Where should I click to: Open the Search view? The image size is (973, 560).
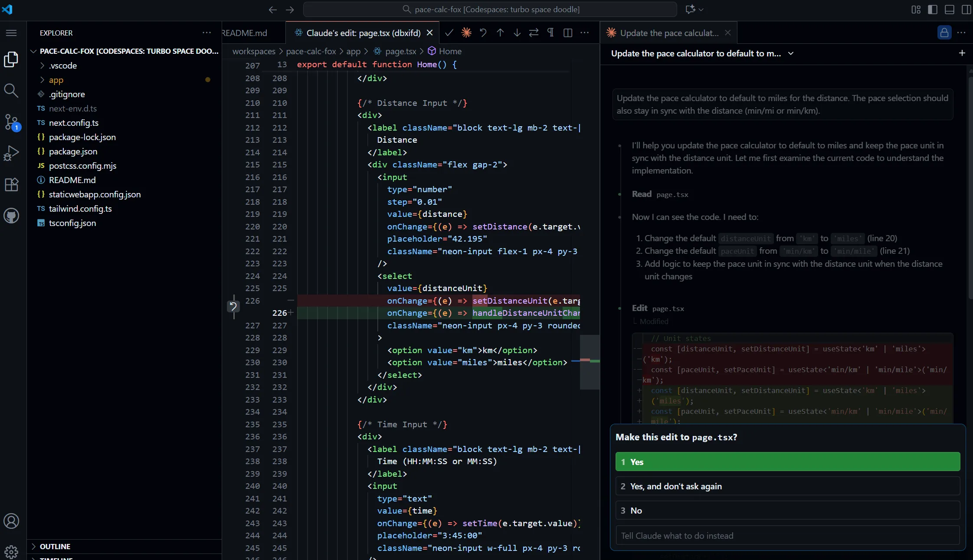[11, 91]
